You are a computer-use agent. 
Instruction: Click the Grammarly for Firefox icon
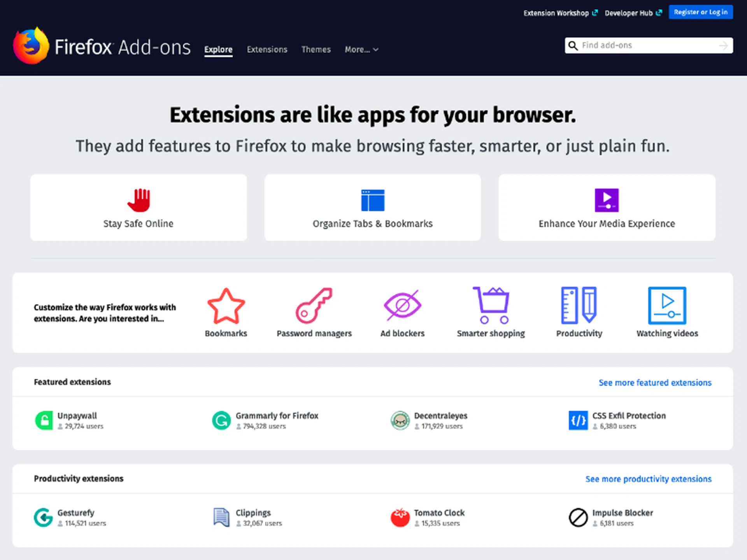point(221,420)
